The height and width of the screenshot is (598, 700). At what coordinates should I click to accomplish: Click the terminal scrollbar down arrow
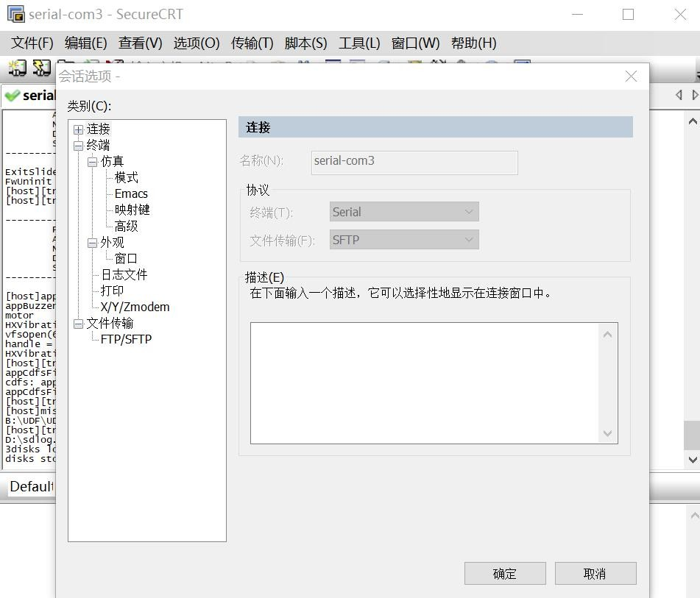[693, 460]
